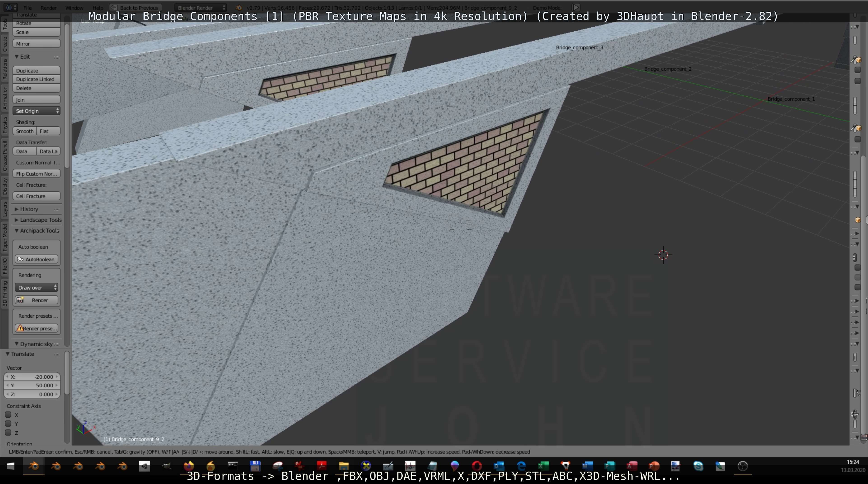868x484 pixels.
Task: Start Demo Mode with the play button
Action: click(576, 7)
